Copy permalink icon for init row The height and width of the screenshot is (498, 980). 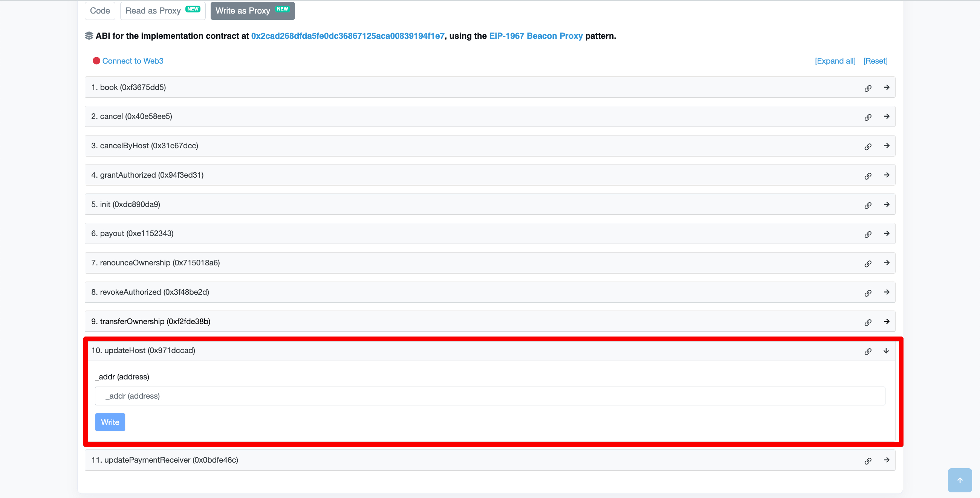(868, 205)
